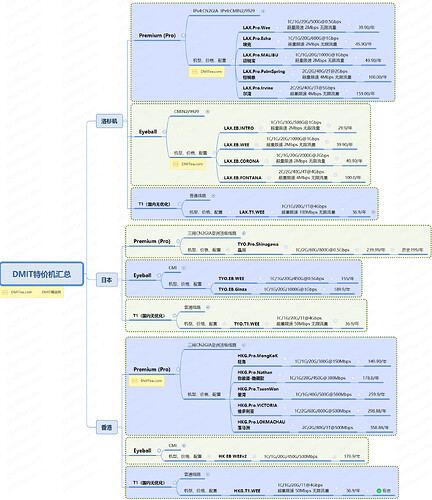Select the 香港 branch node
This screenshot has width=432, height=500.
pos(107,427)
